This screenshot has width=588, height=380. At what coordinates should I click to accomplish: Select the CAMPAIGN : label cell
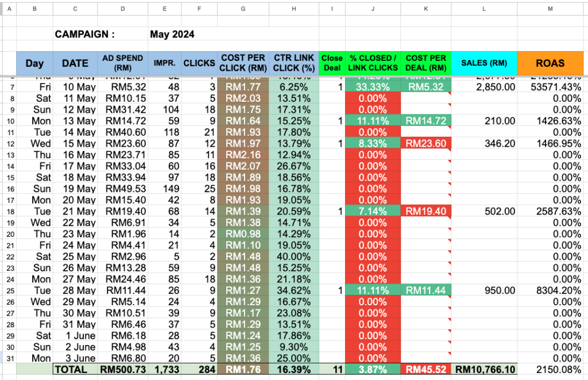click(x=85, y=34)
